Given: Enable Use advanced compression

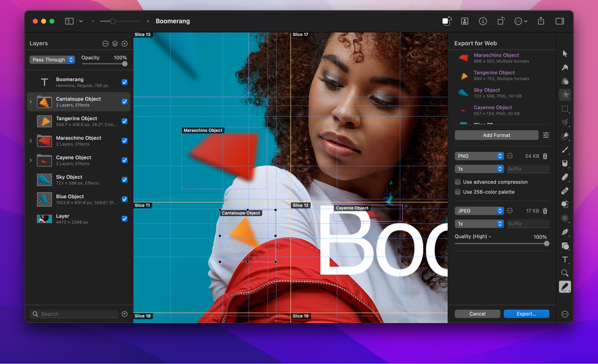Looking at the screenshot, I should point(458,182).
